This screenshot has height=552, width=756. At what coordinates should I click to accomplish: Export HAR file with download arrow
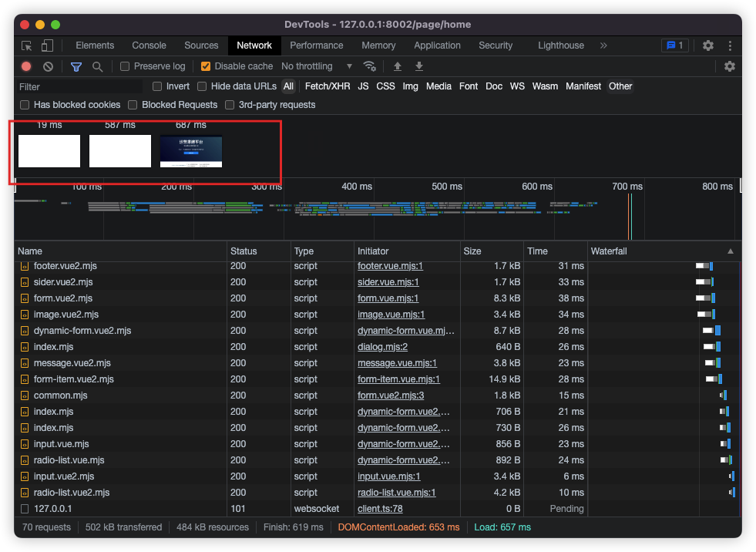(419, 66)
